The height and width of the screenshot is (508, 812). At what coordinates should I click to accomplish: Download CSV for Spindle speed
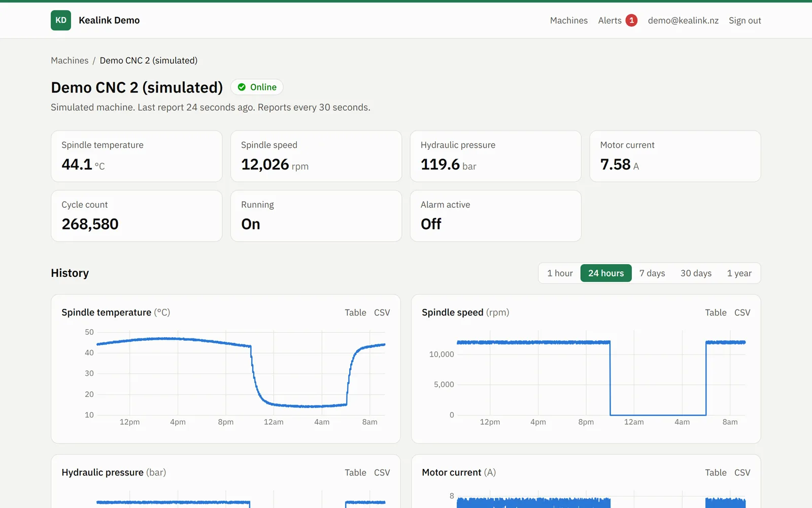click(x=742, y=312)
